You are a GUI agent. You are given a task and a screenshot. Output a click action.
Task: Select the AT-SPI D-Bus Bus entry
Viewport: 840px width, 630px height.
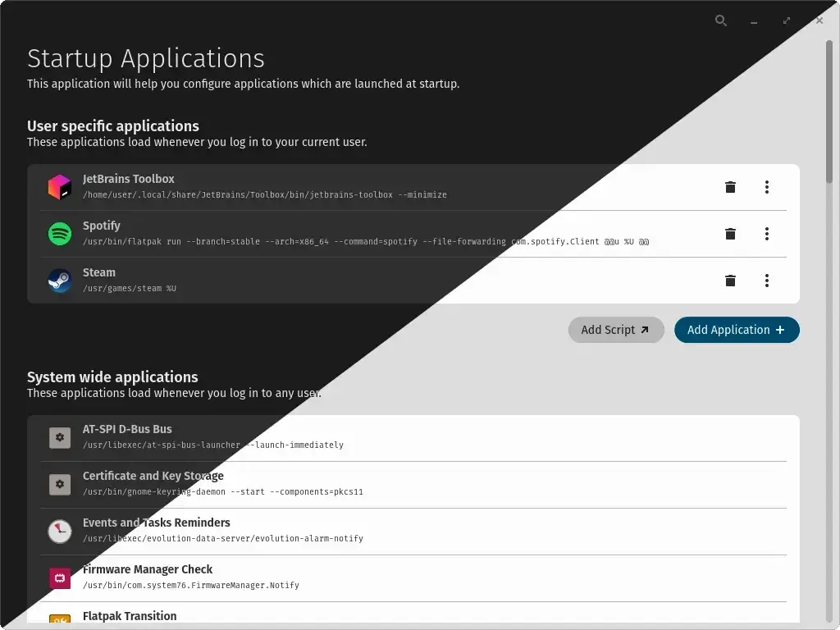[x=369, y=437]
